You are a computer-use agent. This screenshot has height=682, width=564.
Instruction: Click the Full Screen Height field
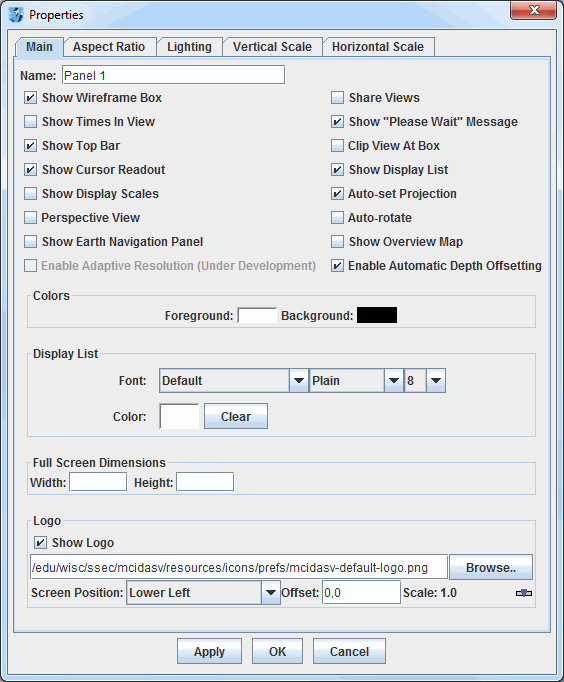point(205,482)
